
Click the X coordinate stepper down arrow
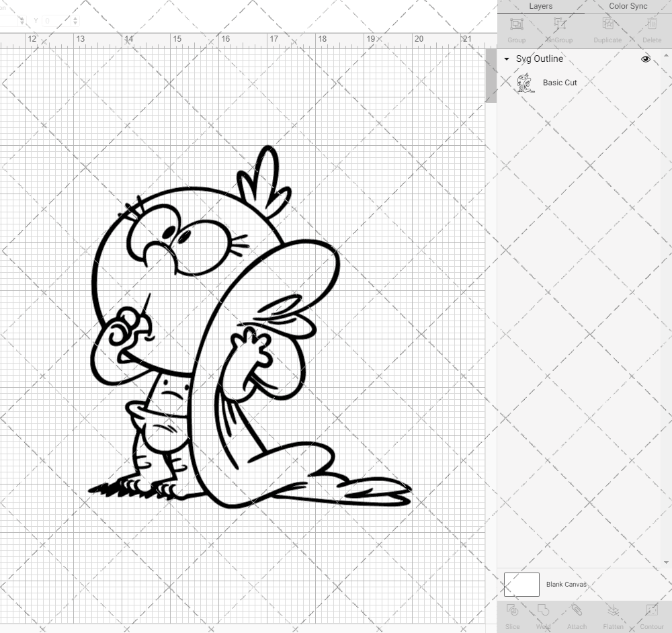[x=22, y=24]
